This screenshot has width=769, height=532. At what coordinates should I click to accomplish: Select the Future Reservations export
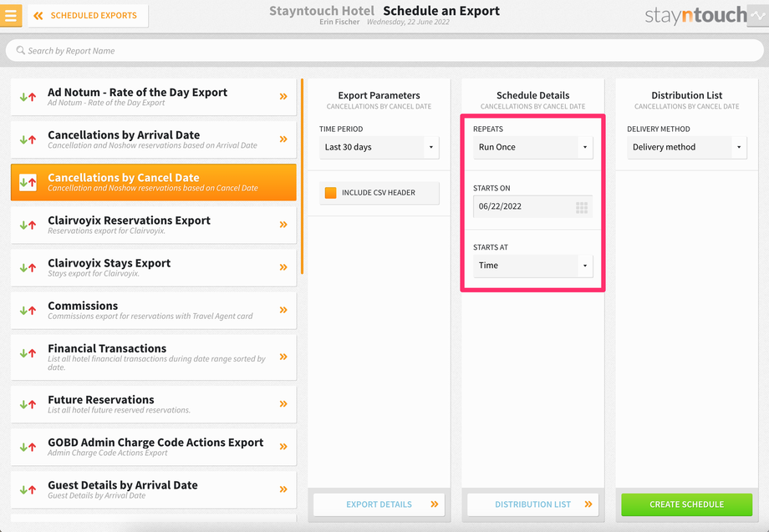tap(154, 404)
